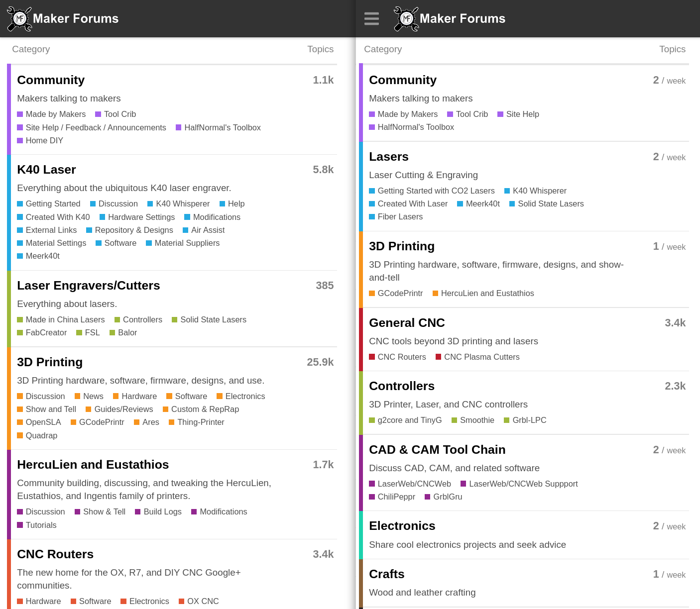Select Build Logs under HercuLien
This screenshot has width=700, height=609.
[162, 511]
